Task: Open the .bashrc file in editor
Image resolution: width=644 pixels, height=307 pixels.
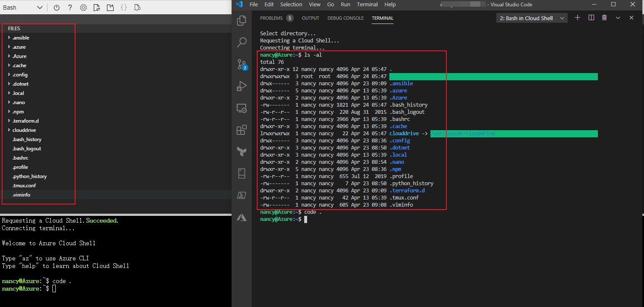Action: click(20, 158)
